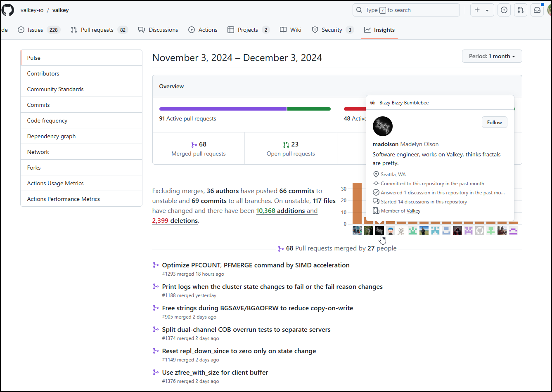
Task: Open Commits in the insights sidebar
Action: (x=81, y=105)
